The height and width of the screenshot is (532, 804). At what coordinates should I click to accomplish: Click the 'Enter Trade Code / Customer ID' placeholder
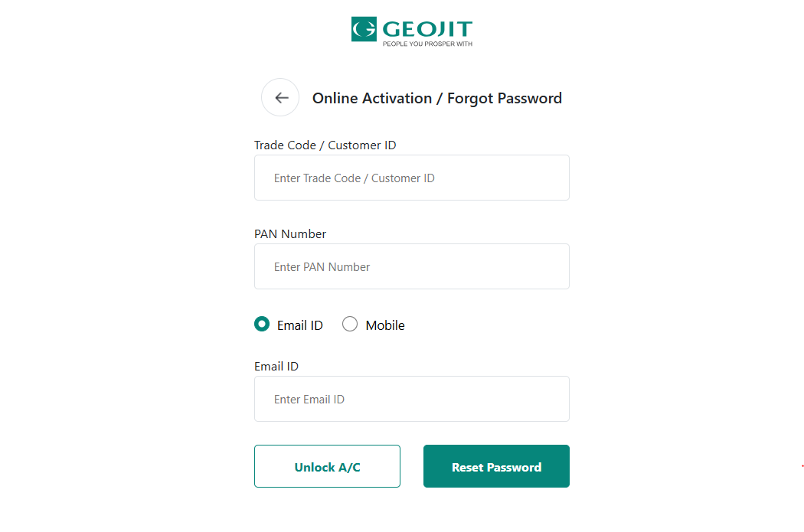[x=355, y=178]
